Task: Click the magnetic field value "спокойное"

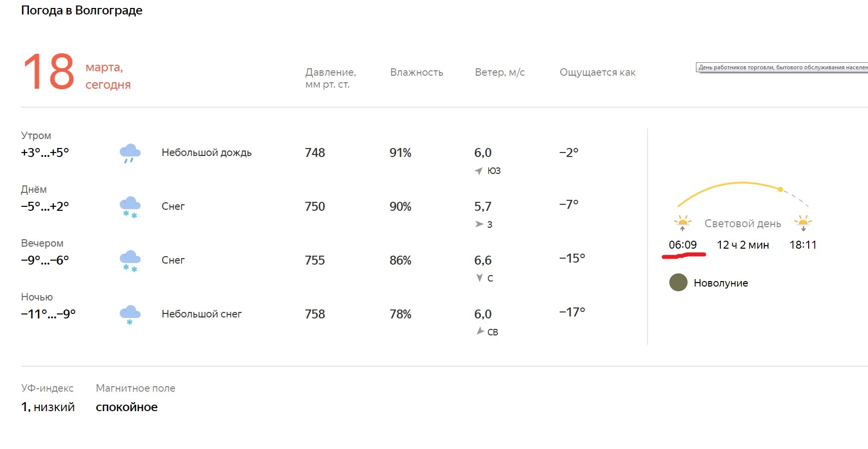Action: [127, 407]
